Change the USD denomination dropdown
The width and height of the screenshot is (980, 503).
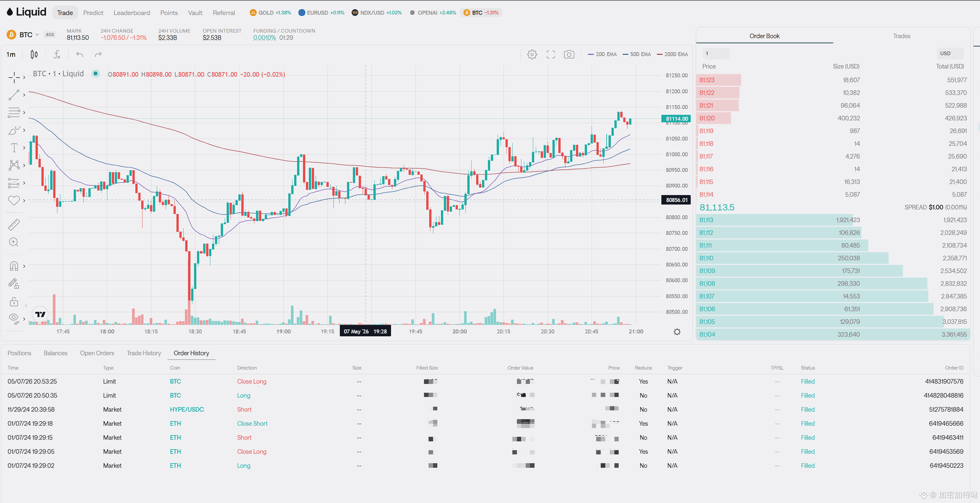(950, 53)
